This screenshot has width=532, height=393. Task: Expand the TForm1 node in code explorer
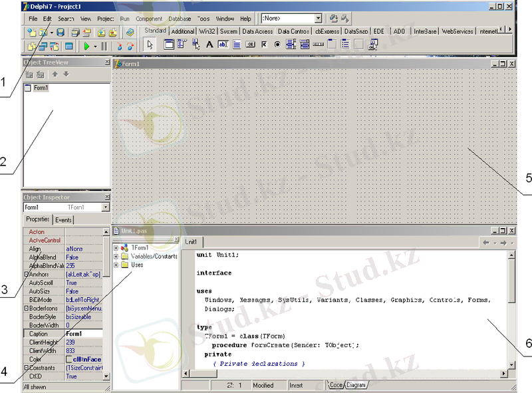click(116, 248)
